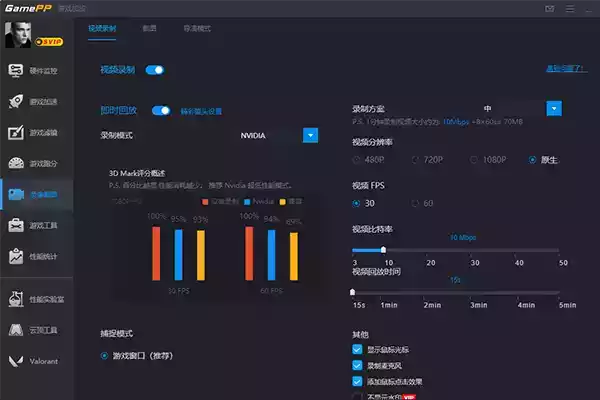Open the benchmark gauge sidebar icon
The width and height of the screenshot is (600, 400).
tap(16, 163)
